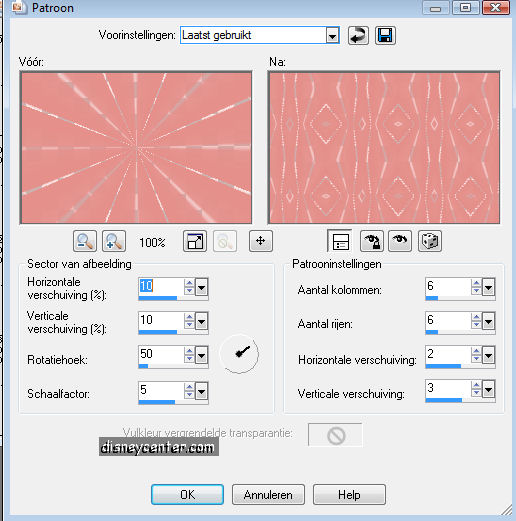This screenshot has height=521, width=516.
Task: Click the zoom out magnifier icon
Action: (x=85, y=241)
